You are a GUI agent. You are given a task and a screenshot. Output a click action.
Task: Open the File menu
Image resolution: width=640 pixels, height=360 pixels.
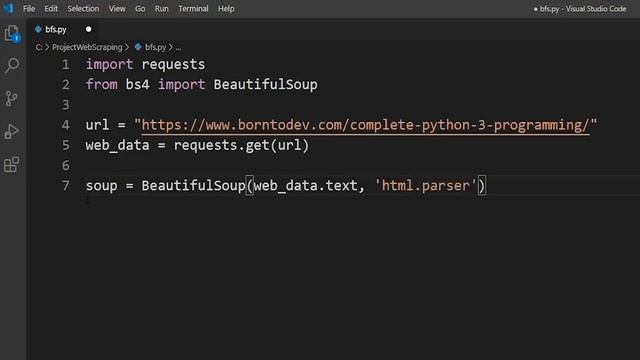point(29,9)
